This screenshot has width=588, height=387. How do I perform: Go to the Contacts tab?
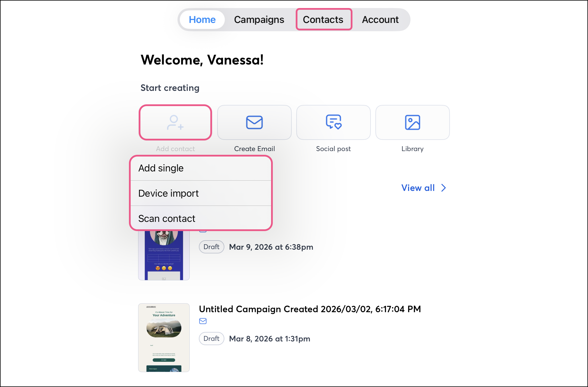(323, 19)
